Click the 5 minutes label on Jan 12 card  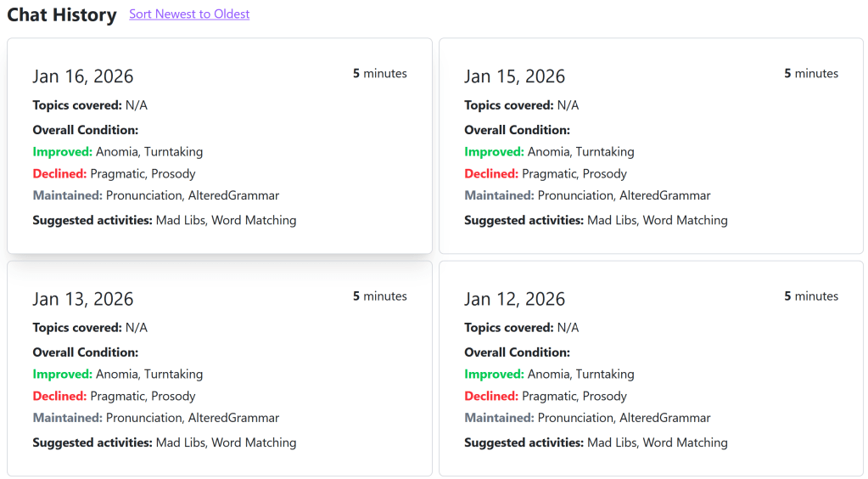tap(810, 296)
